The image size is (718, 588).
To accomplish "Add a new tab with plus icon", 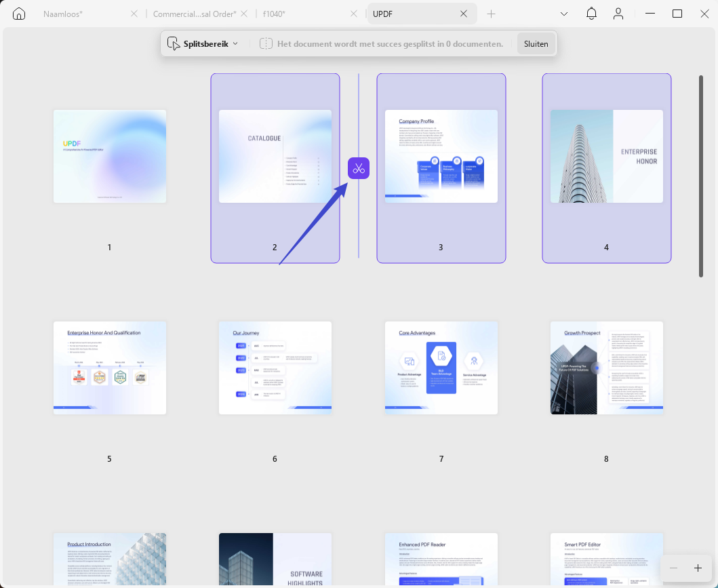I will pyautogui.click(x=491, y=14).
